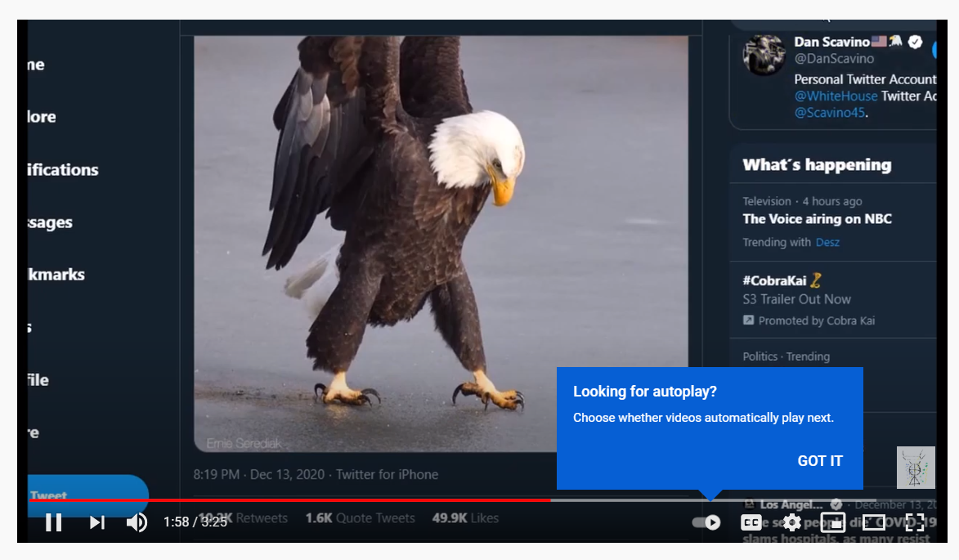Open the @Scavino45 mention link
The image size is (959, 560).
click(x=830, y=113)
